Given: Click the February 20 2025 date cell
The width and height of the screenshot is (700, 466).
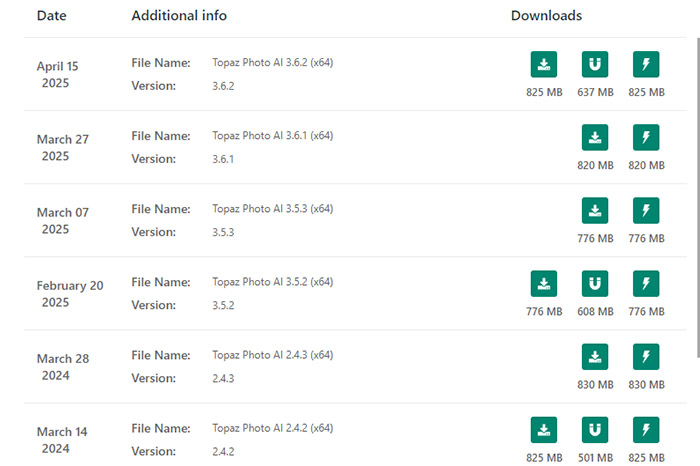Looking at the screenshot, I should [x=70, y=294].
